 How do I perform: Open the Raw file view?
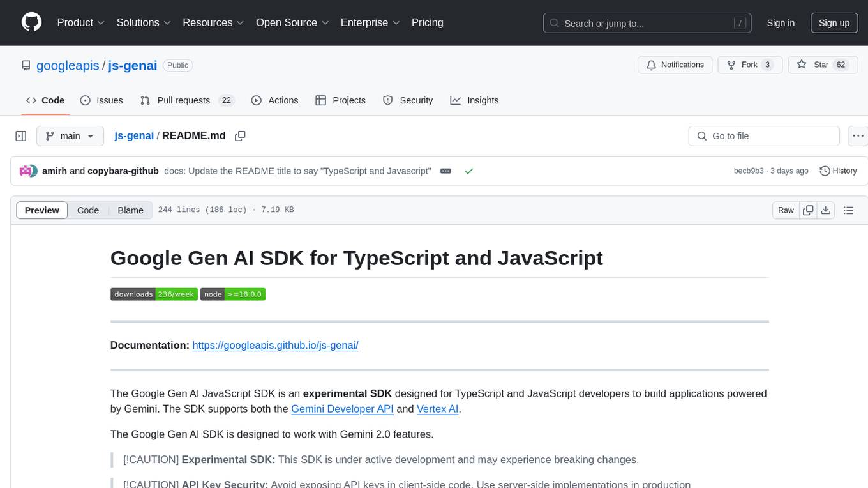pos(786,210)
